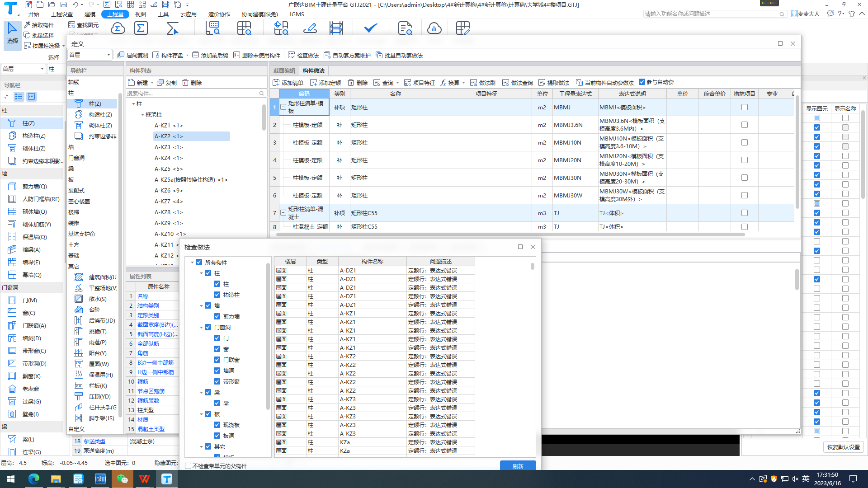Click the 自动套方案维护 icon
The height and width of the screenshot is (488, 868).
[x=327, y=55]
